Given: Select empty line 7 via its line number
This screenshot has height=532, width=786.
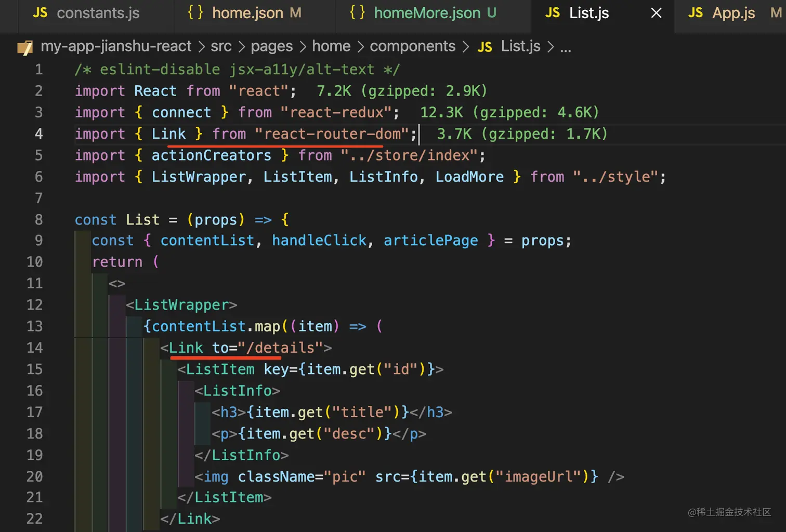Looking at the screenshot, I should point(39,198).
